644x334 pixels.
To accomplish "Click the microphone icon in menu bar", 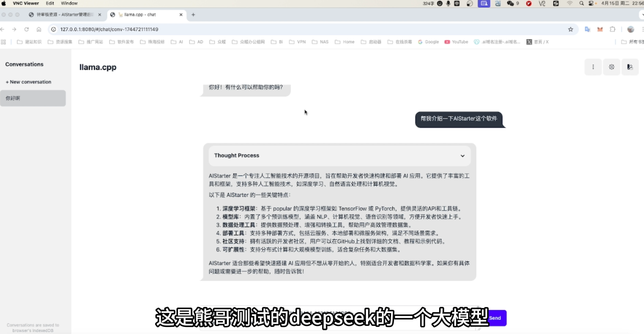I will [x=448, y=3].
